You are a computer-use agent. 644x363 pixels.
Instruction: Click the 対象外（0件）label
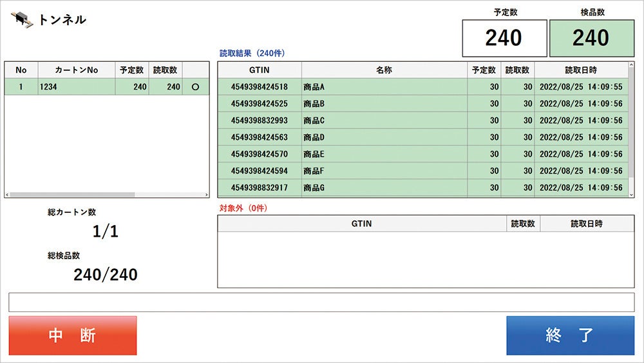pyautogui.click(x=243, y=208)
